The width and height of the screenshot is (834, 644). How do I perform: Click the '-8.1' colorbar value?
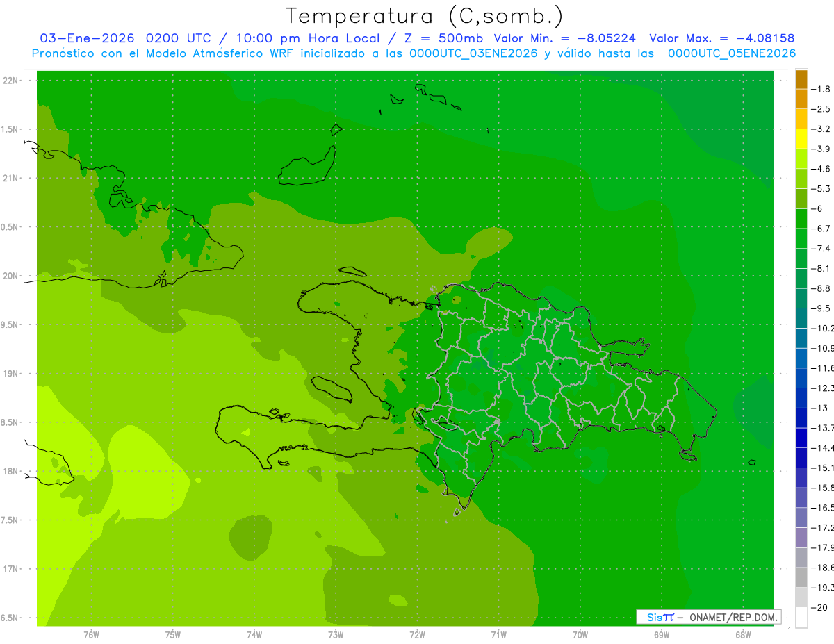pos(821,268)
